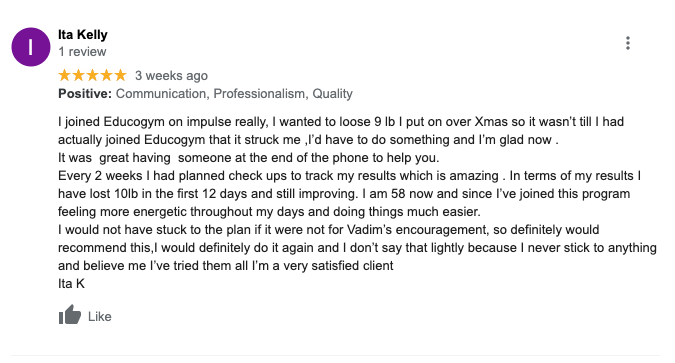Click the thumbs-up icon
This screenshot has width=675, height=363.
click(x=70, y=315)
